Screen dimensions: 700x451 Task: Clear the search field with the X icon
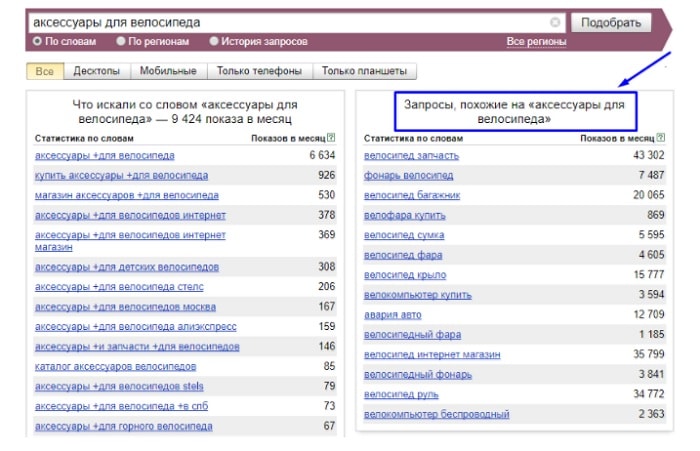(555, 22)
